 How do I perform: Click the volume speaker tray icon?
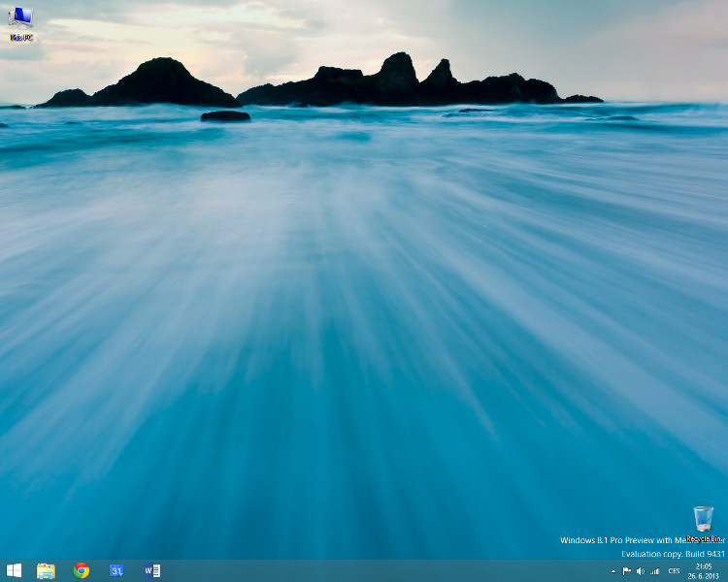tap(641, 571)
